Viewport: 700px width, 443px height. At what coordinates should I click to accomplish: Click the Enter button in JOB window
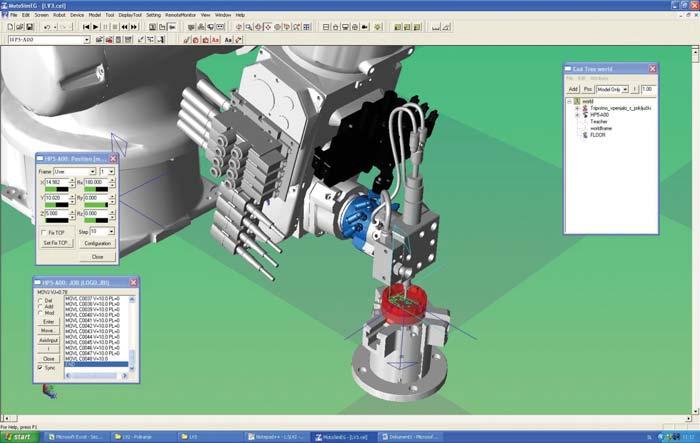click(48, 322)
